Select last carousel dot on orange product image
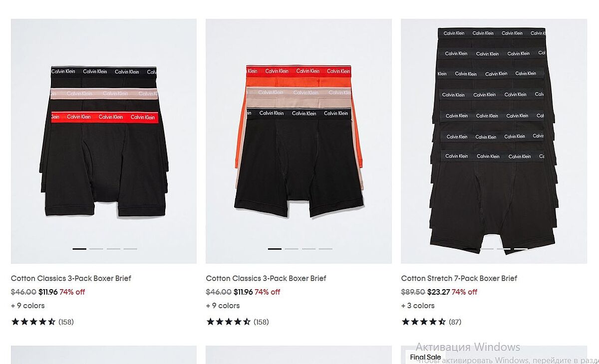This screenshot has width=599, height=364. (325, 249)
